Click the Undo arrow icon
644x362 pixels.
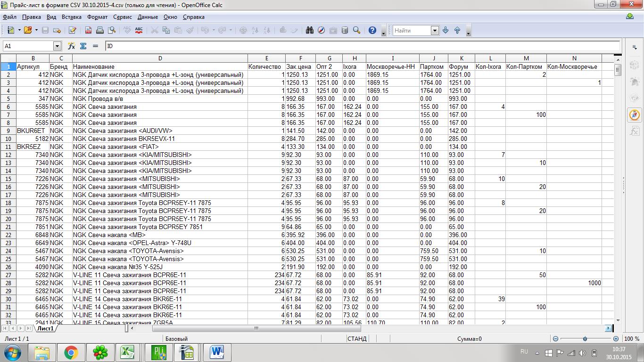point(205,30)
